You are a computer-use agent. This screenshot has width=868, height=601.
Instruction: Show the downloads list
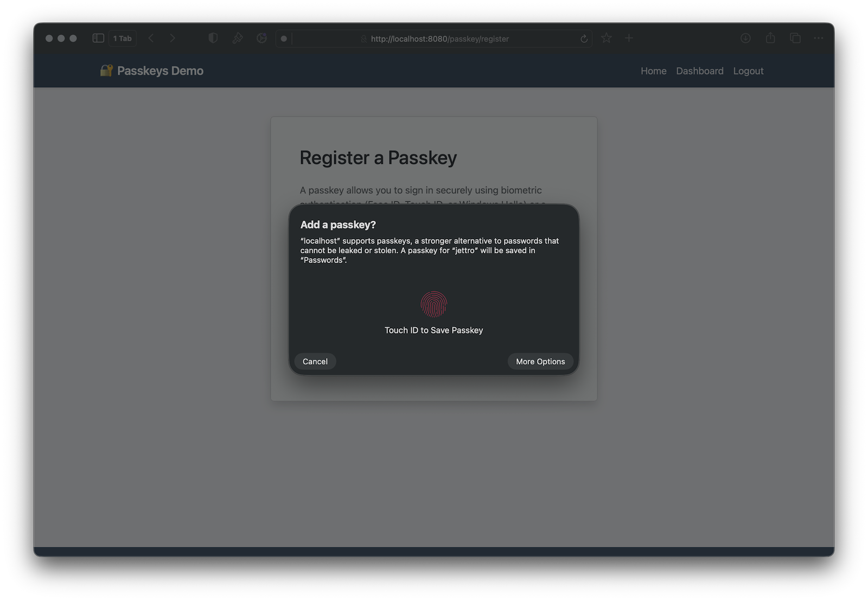pyautogui.click(x=746, y=39)
